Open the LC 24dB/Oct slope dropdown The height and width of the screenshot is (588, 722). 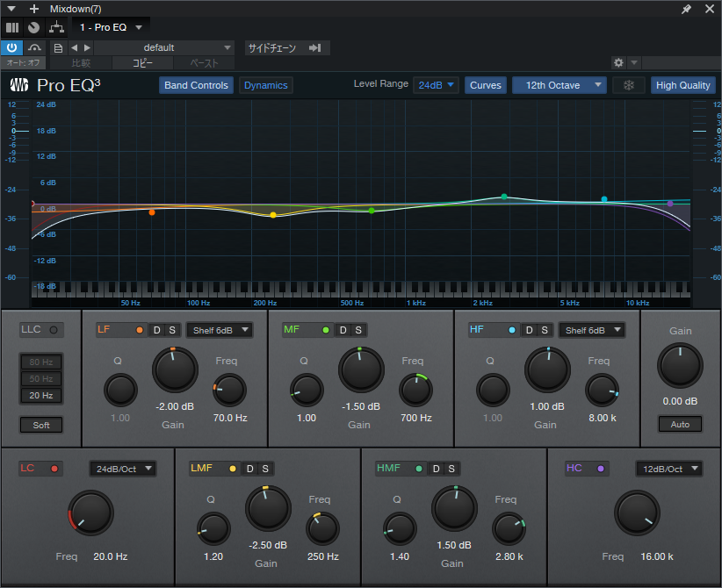122,469
